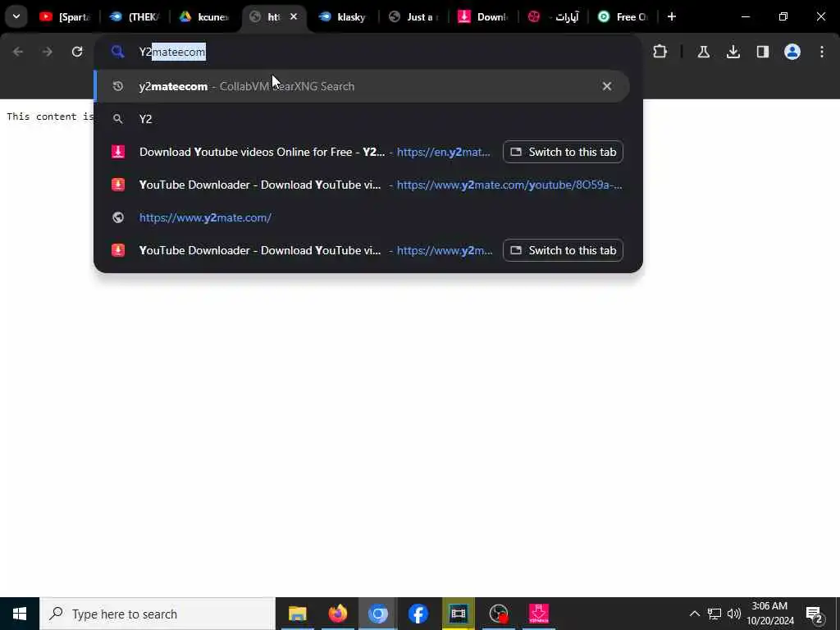The height and width of the screenshot is (630, 840).
Task: Open the Chrome three-dot menu
Action: point(822,52)
